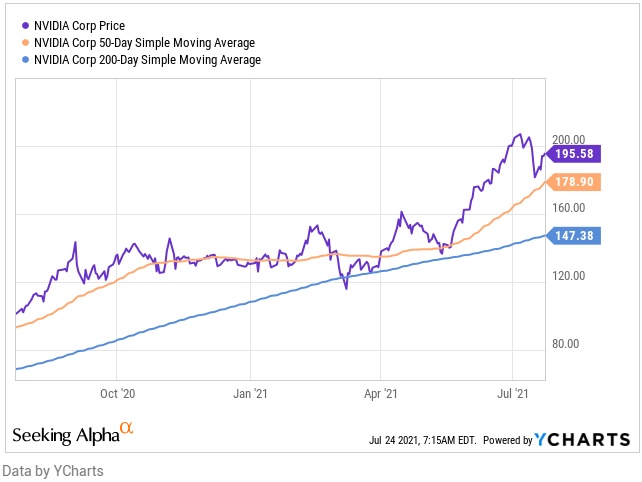Open the Seeking Alpha logo
Viewport: 642px width, 482px height.
coord(65,434)
